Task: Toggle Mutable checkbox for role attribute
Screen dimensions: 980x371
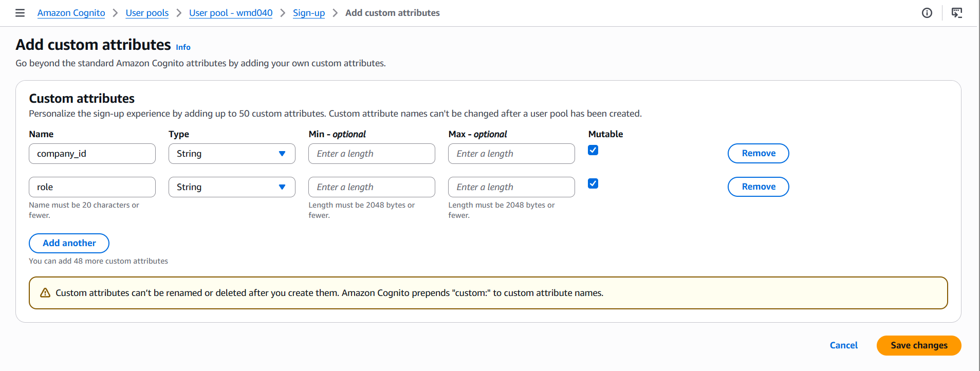Action: [593, 183]
